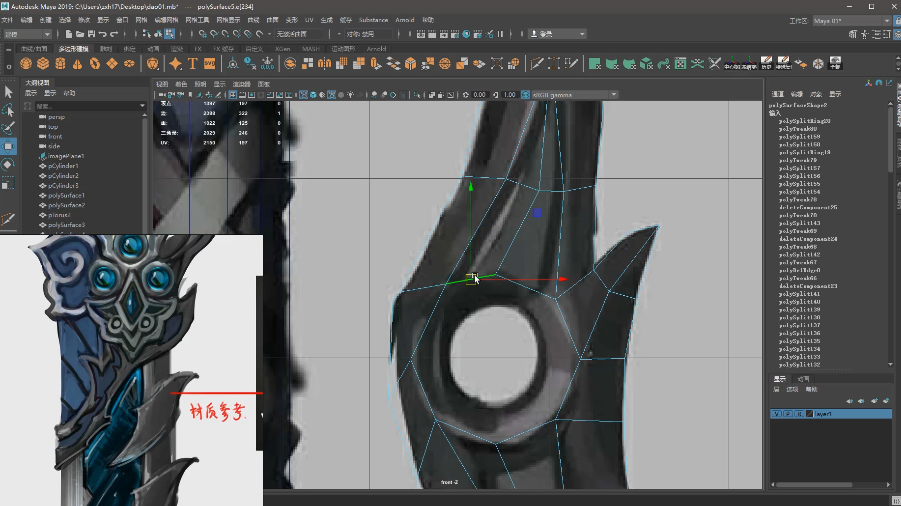Click the gamma value field showing 1.00
901x506 pixels.
(510, 95)
